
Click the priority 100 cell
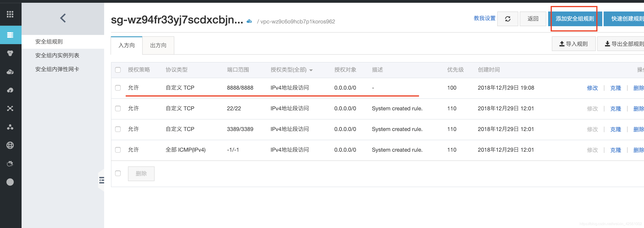click(x=452, y=88)
